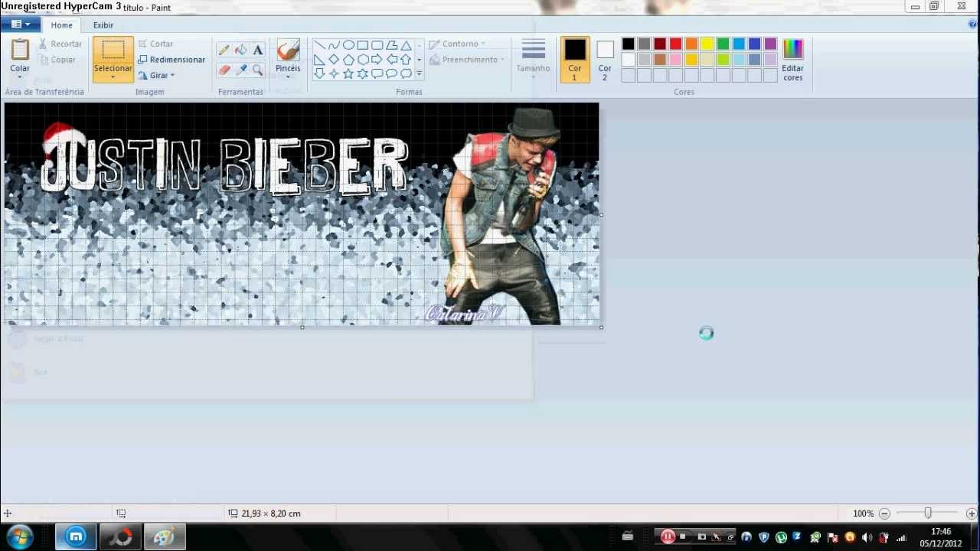Image resolution: width=980 pixels, height=551 pixels.
Task: Switch to the Home ribbon tab
Action: [62, 25]
